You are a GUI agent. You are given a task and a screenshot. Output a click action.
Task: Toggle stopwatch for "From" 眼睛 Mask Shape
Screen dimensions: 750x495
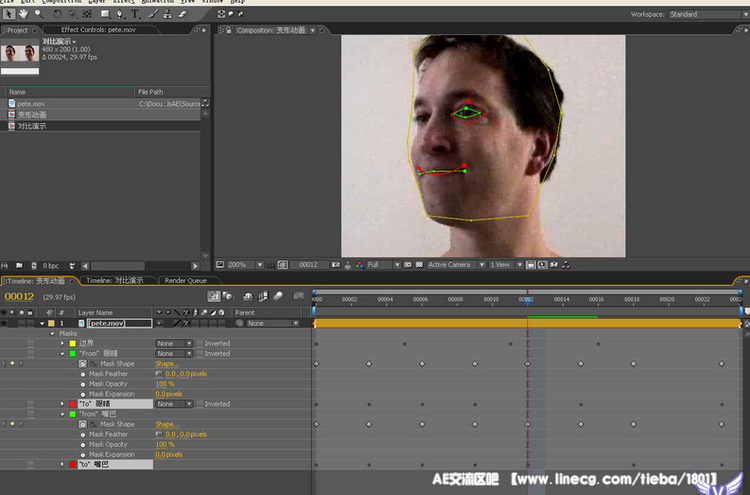[x=83, y=363]
